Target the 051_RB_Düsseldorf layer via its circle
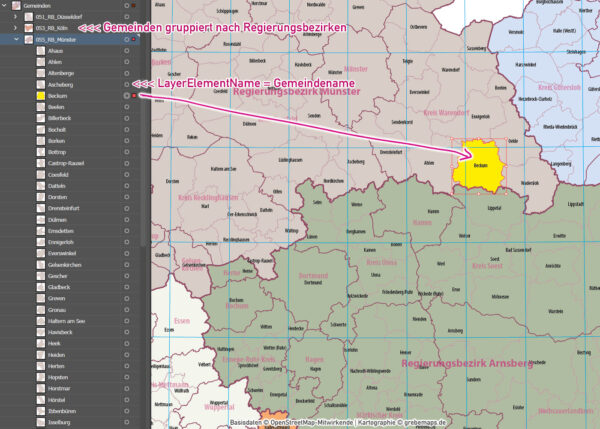 point(127,17)
